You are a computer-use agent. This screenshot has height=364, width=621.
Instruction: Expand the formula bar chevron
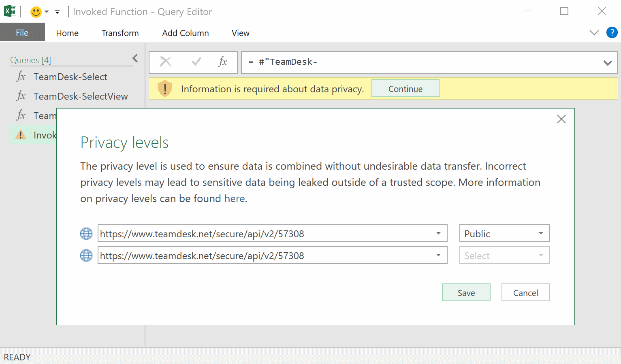(x=607, y=63)
